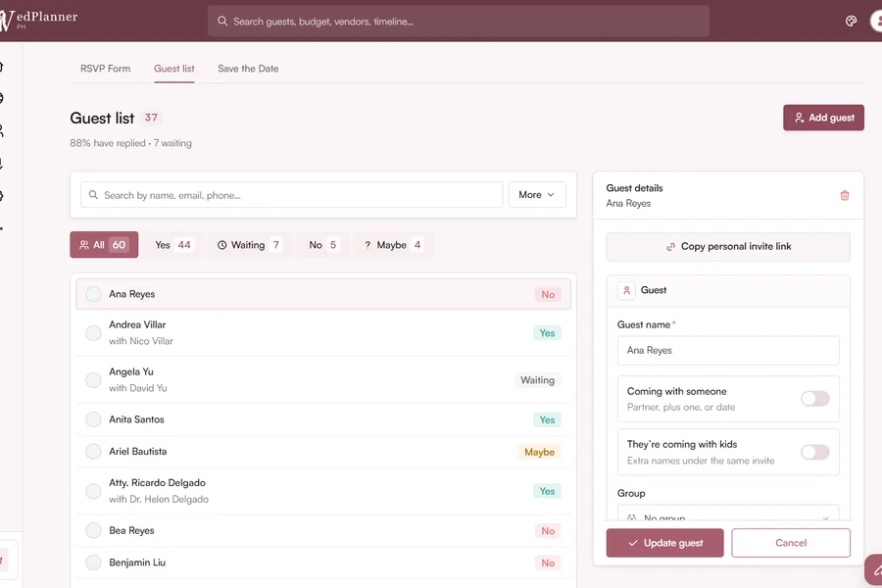Click the Bea Reyes name
Viewport: 882px width, 588px height.
pyautogui.click(x=131, y=530)
